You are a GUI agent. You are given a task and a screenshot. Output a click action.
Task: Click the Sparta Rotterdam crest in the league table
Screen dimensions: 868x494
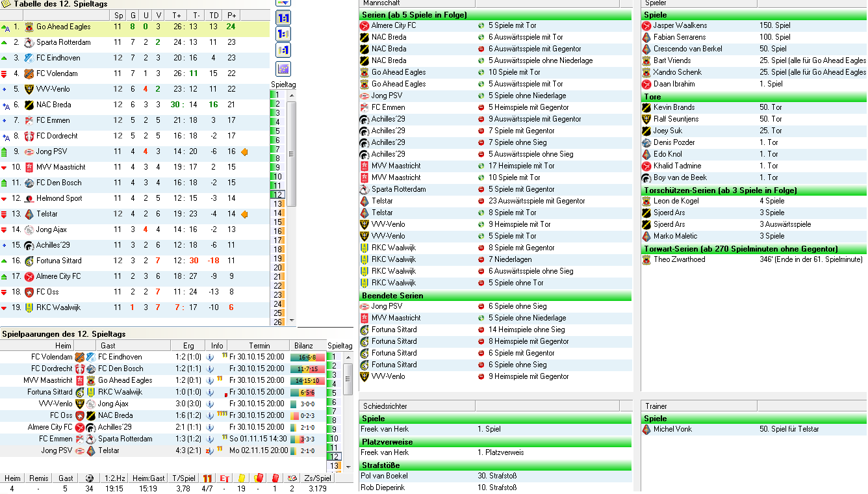pos(29,43)
